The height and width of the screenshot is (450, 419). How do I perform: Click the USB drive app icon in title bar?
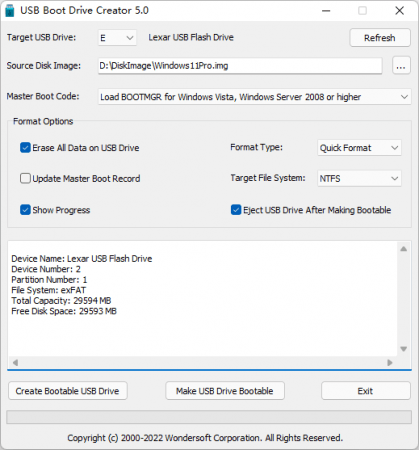coord(10,10)
